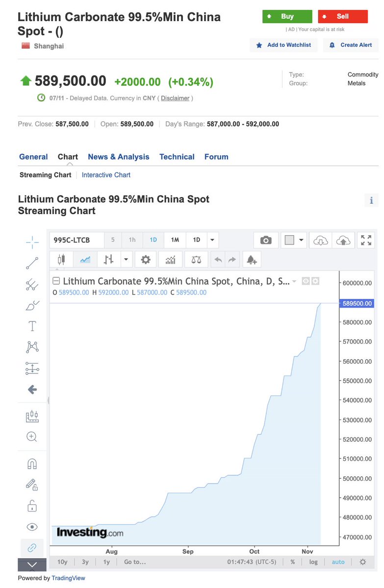Toggle fullscreen chart mode

click(366, 240)
